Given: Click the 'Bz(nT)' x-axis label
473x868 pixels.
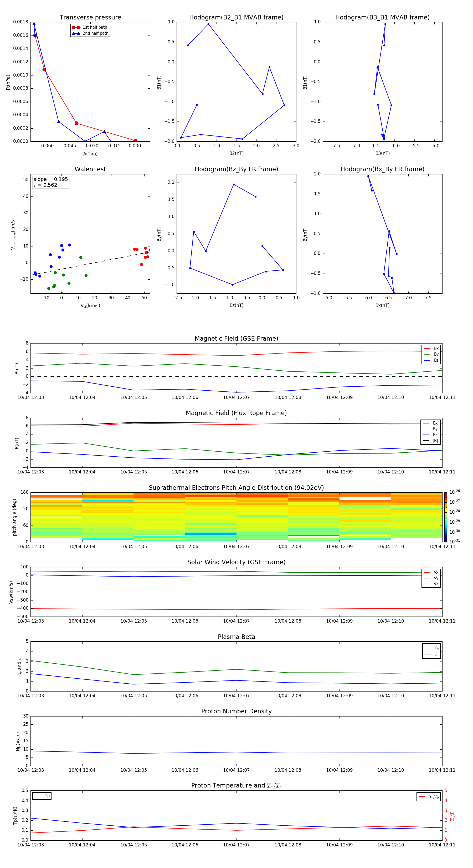Looking at the screenshot, I should coord(236,305).
